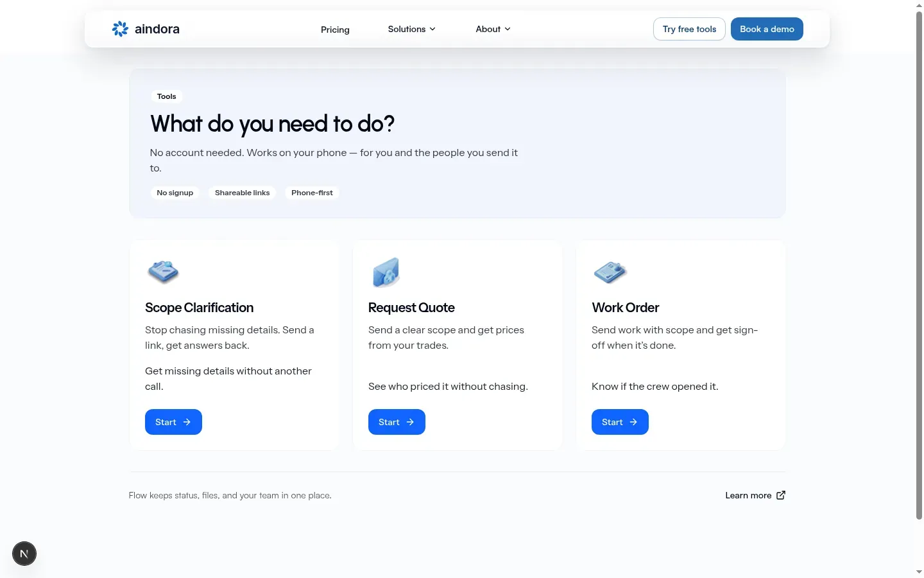Click the Book a demo button
This screenshot has height=578, width=924.
(x=767, y=29)
